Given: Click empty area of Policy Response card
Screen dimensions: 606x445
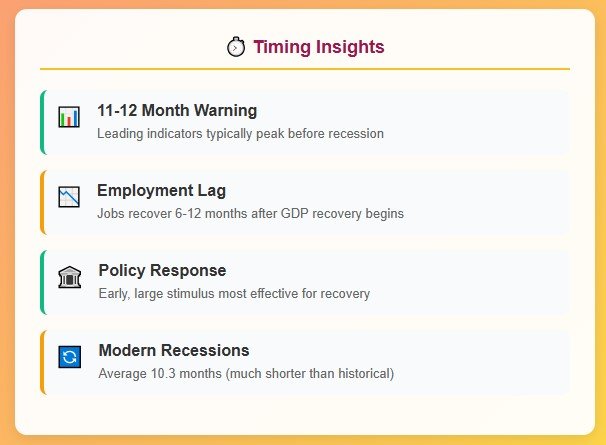Looking at the screenshot, I should pyautogui.click(x=472, y=282).
